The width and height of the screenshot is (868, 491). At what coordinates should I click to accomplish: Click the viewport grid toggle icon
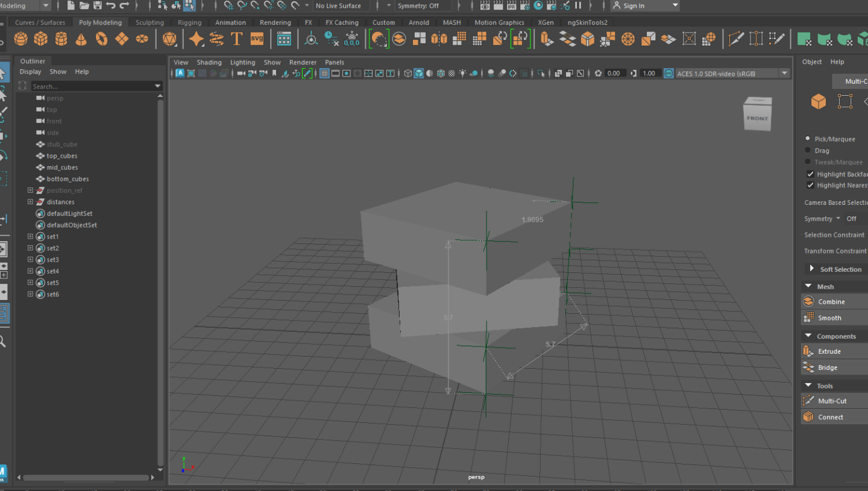point(324,73)
